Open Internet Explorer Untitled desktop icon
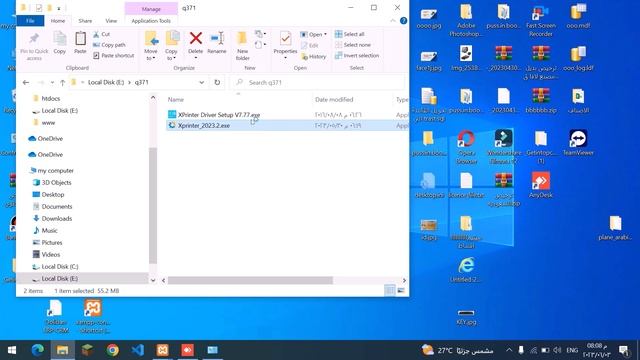This screenshot has height=360, width=640. (x=466, y=270)
